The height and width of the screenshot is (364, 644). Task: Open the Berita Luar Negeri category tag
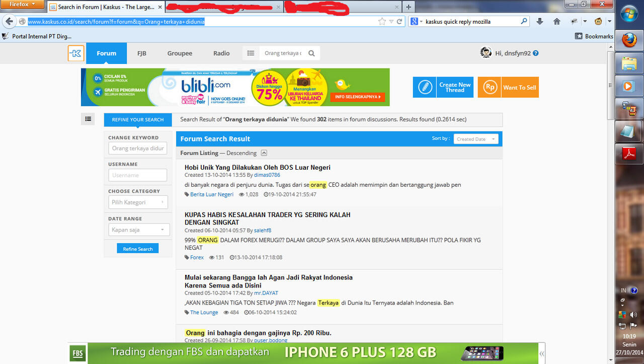(212, 194)
